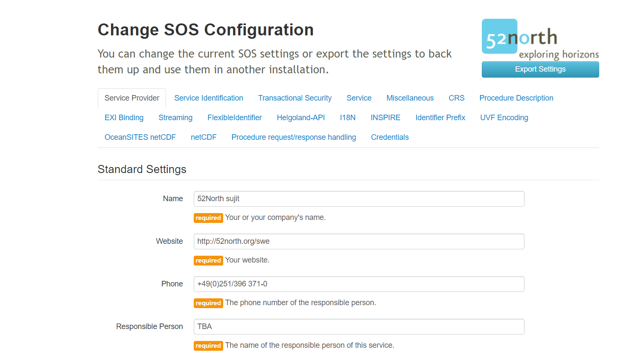The image size is (644, 358).
Task: Click the Change SOS Configuration title
Action: (206, 30)
